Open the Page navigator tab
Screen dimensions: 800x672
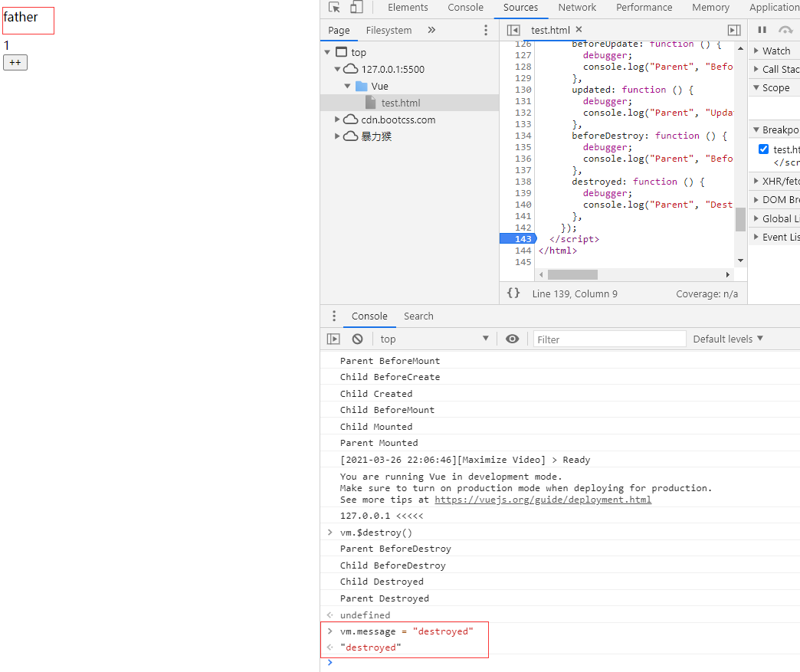[x=339, y=30]
